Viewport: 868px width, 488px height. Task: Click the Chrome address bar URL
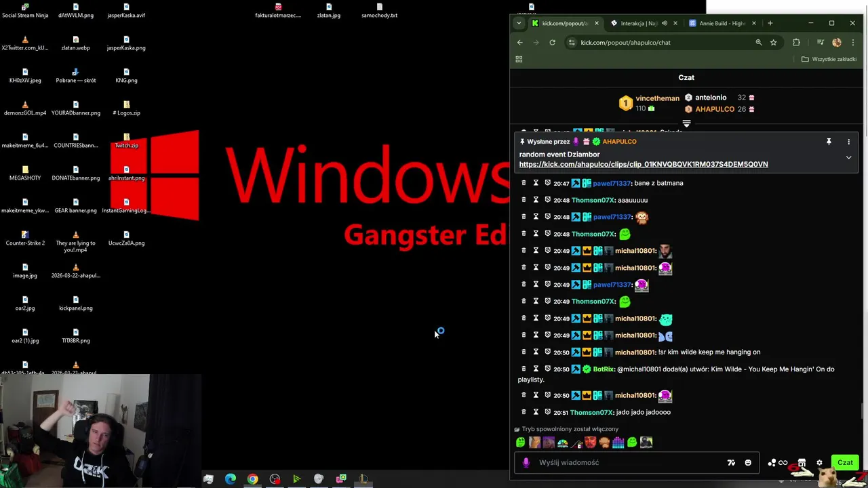click(x=625, y=42)
